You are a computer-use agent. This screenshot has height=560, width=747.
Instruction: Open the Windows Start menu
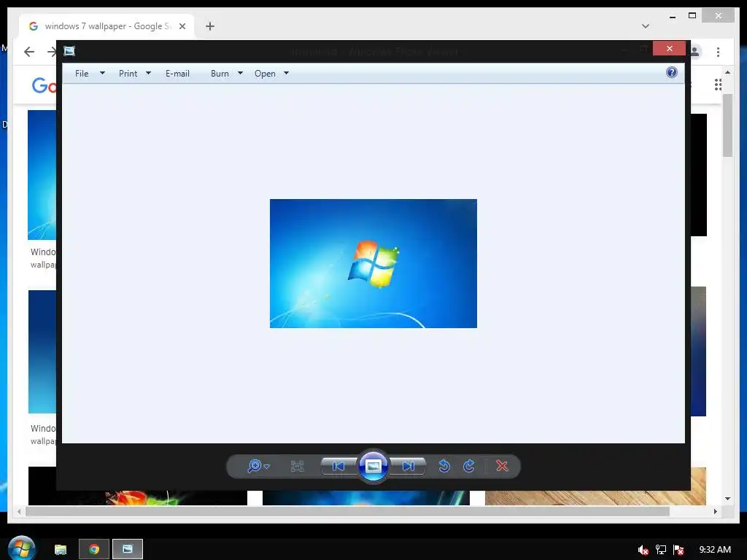tap(22, 549)
